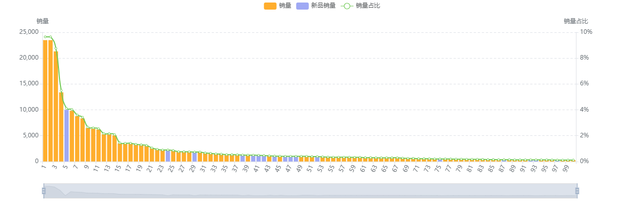This screenshot has height=202, width=644.
Task: Click the 销量 left axis title
Action: coord(43,21)
